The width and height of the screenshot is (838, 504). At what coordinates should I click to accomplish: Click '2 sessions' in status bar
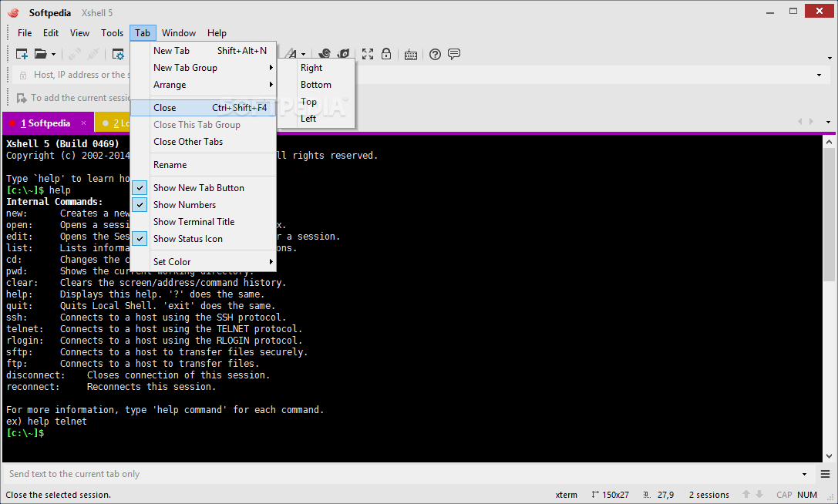tap(709, 496)
